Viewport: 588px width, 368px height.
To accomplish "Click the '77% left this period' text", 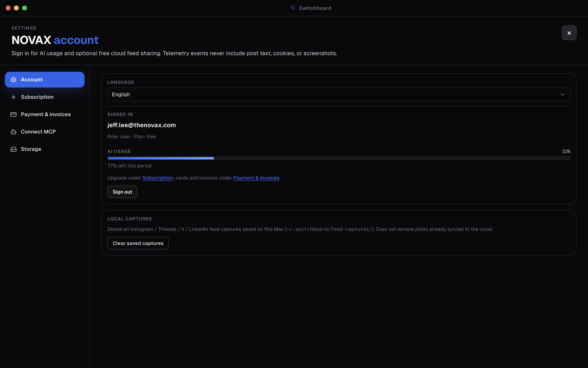I will click(x=129, y=166).
